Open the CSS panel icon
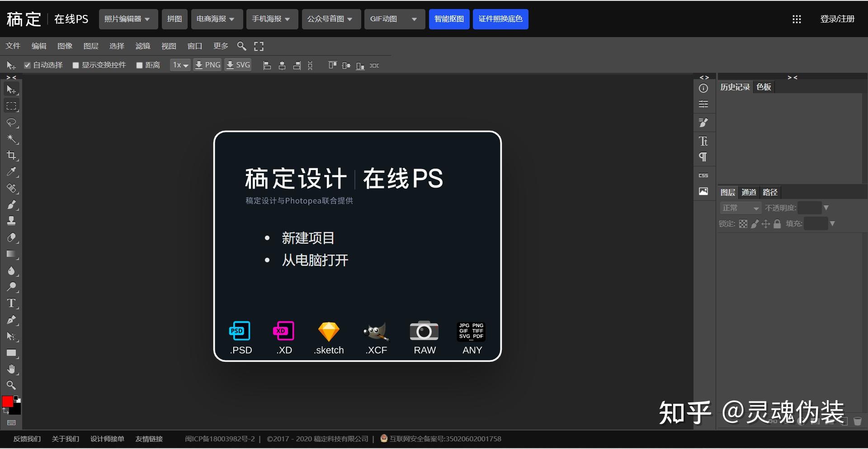 [x=703, y=175]
